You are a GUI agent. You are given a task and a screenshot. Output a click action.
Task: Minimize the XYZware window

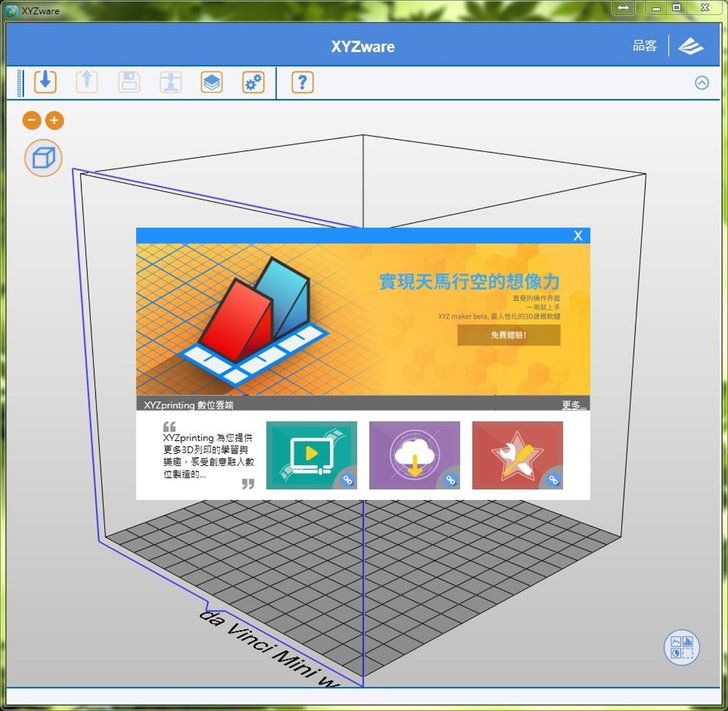[656, 7]
